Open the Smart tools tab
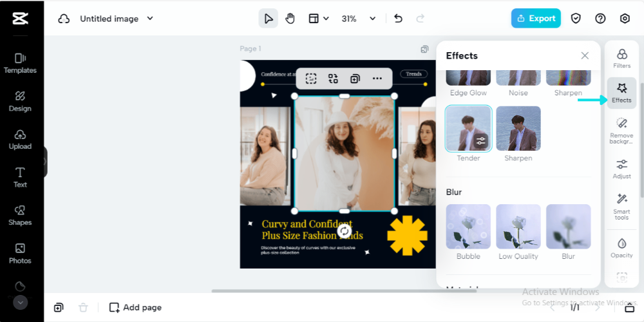This screenshot has height=322, width=644. [622, 207]
